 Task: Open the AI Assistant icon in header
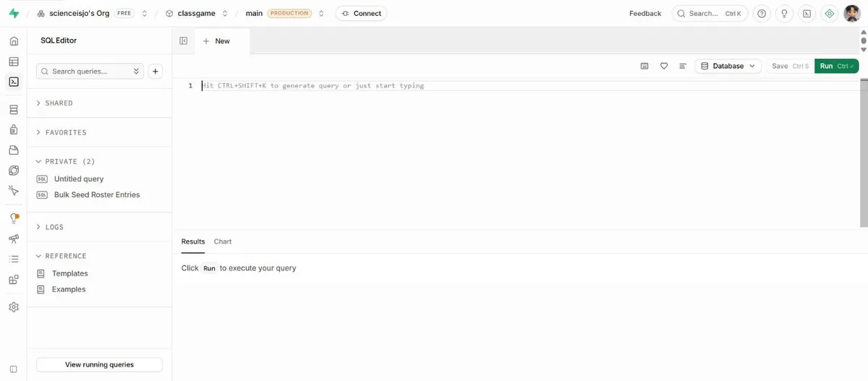point(830,13)
